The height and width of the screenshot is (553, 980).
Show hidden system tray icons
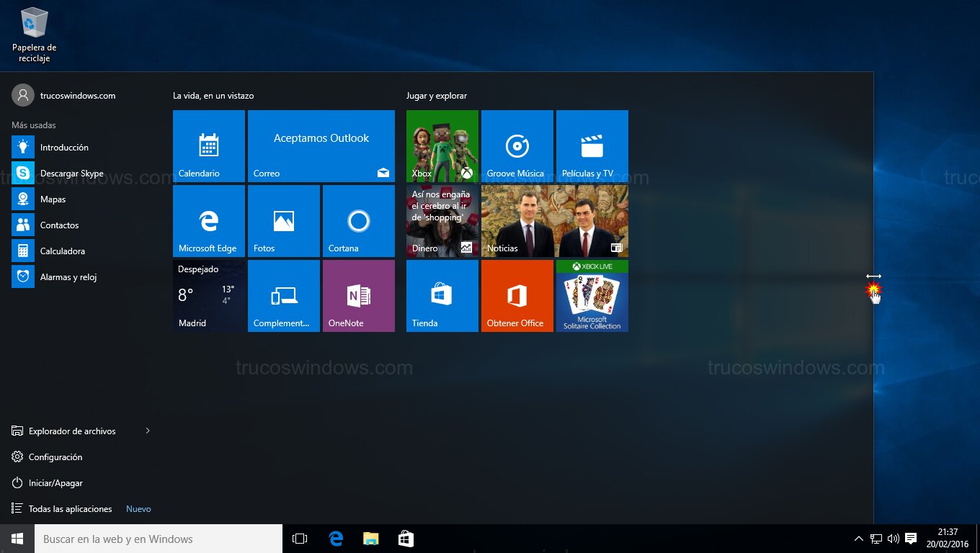click(858, 539)
